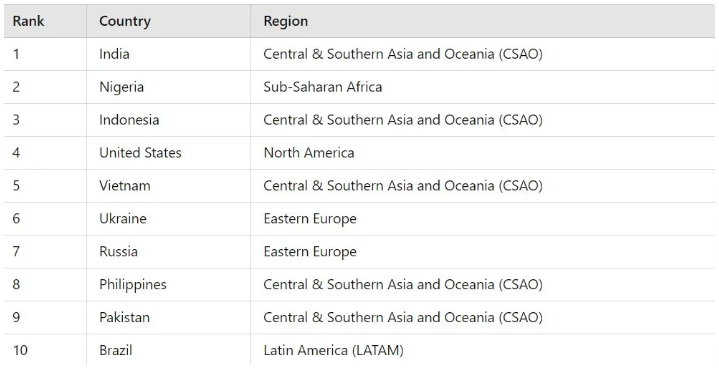Click the Country column header
Viewport: 719px width, 369px height.
pos(168,21)
